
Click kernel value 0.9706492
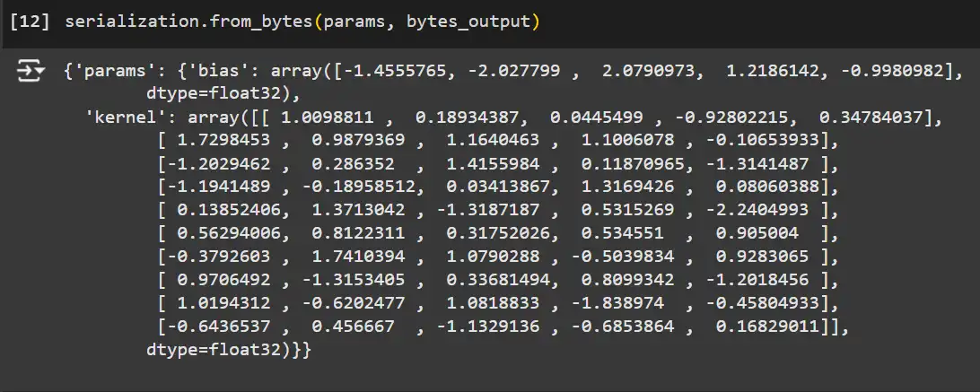click(223, 280)
